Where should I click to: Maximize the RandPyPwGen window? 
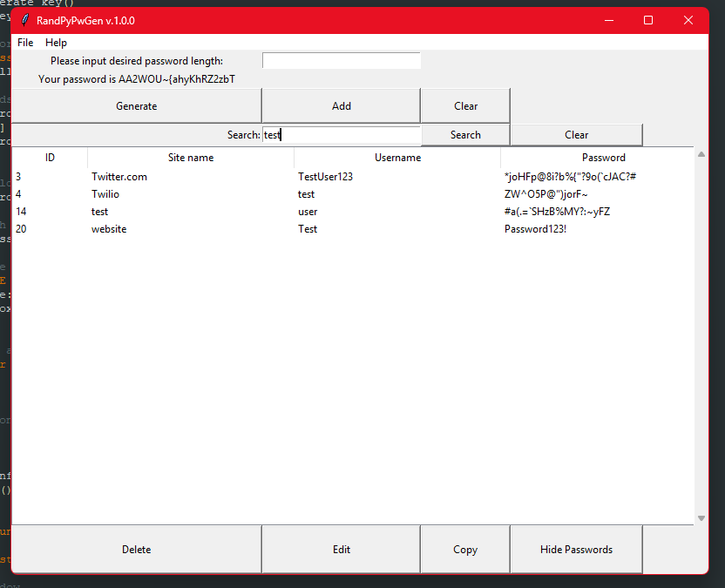[648, 20]
